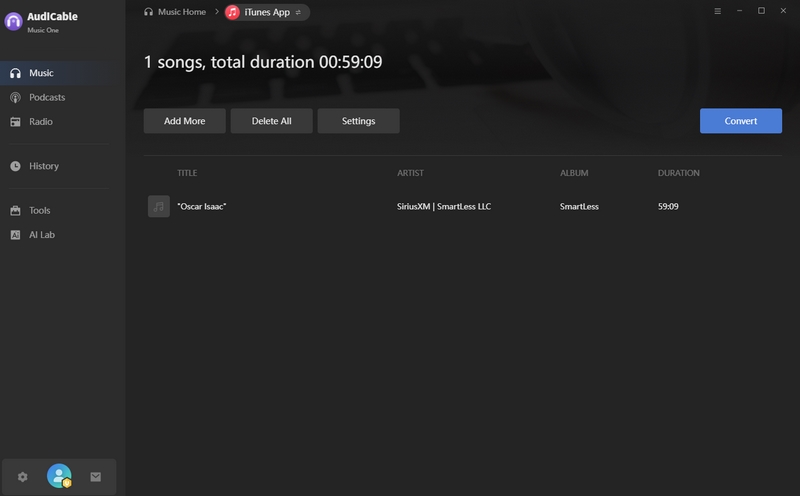Open the Music section in sidebar
This screenshot has height=496, width=800.
(55, 73)
